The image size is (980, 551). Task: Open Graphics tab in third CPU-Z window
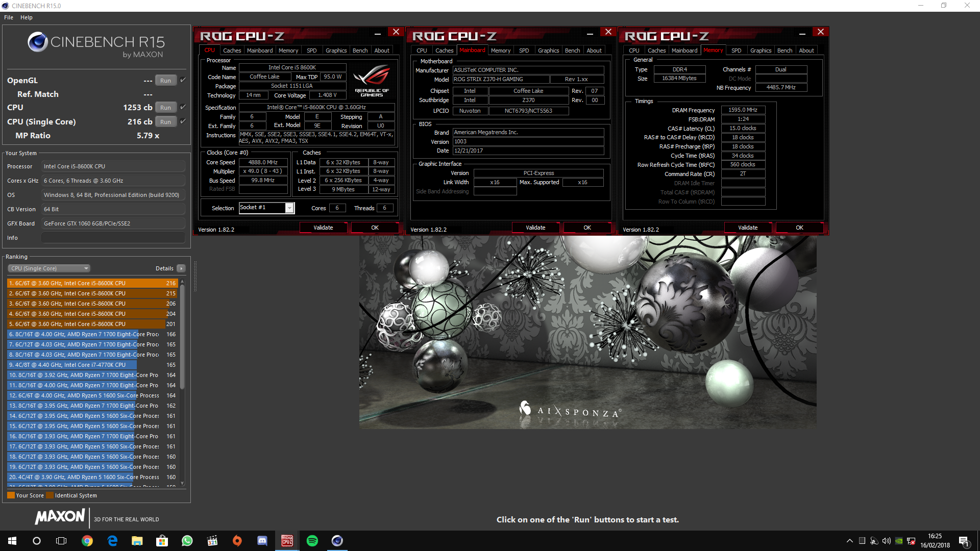click(x=761, y=51)
